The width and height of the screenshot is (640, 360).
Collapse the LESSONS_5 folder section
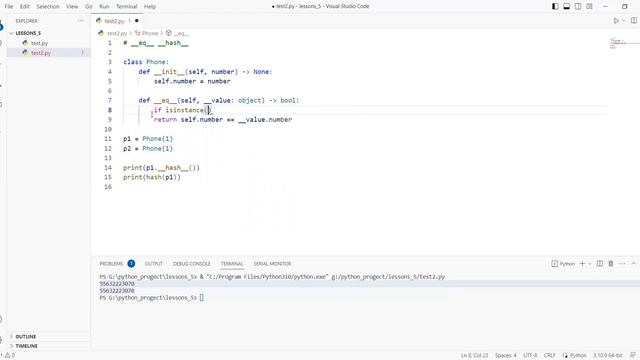[28, 33]
